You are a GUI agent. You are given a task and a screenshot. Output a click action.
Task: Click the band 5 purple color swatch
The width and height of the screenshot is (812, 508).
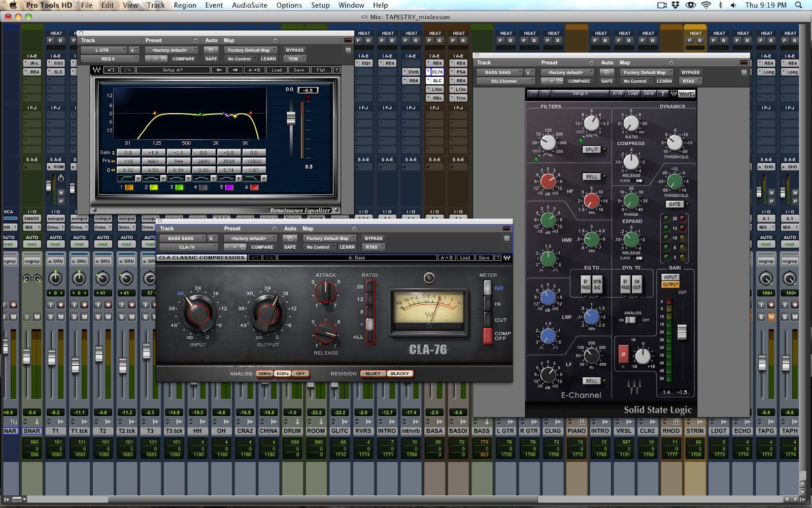point(229,187)
